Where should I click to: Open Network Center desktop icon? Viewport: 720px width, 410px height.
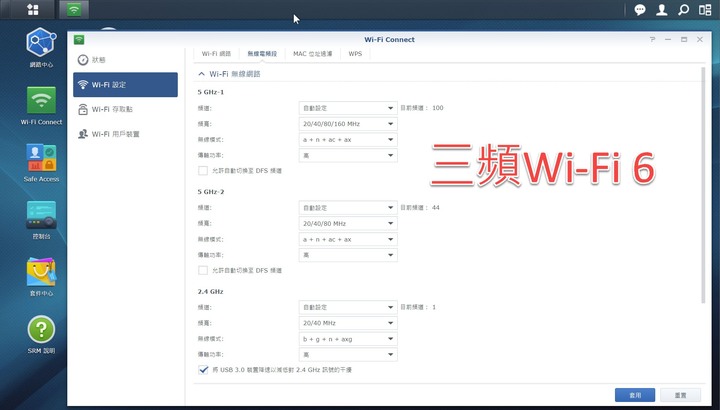pos(41,48)
